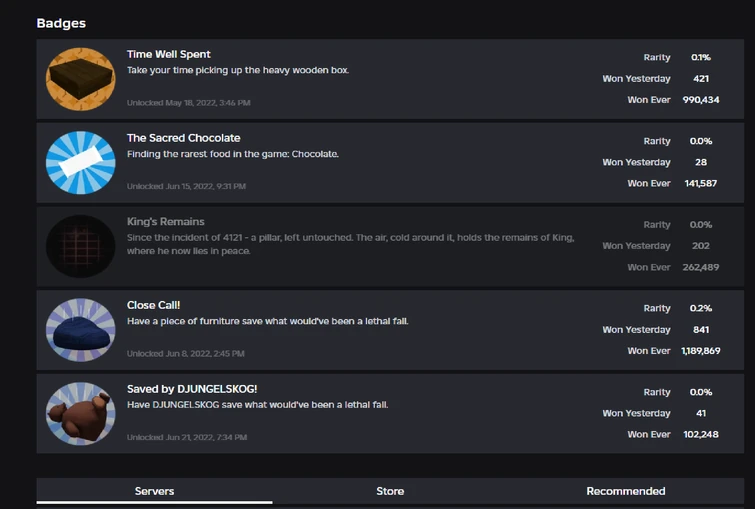Click the King's Remains badge title
The width and height of the screenshot is (755, 509).
pos(165,221)
